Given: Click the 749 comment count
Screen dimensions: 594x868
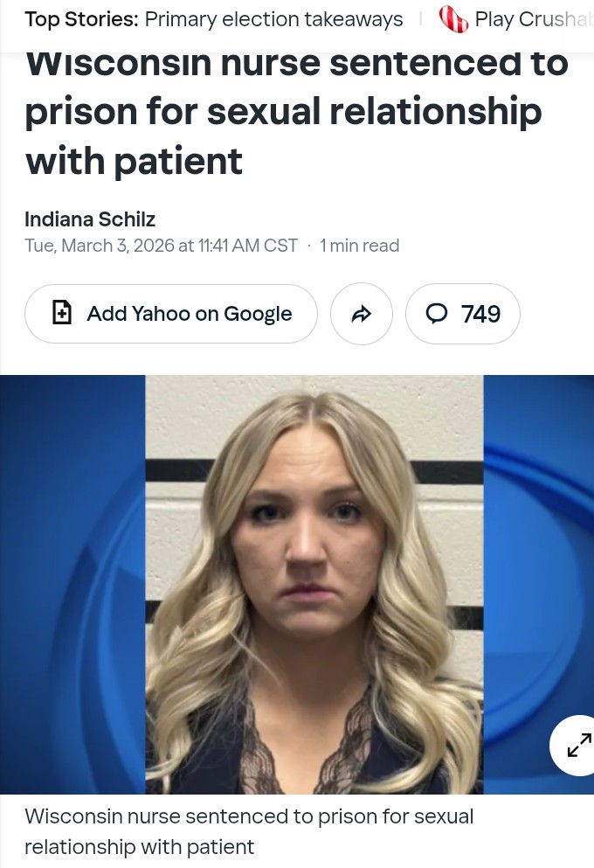Looking at the screenshot, I should (x=480, y=314).
